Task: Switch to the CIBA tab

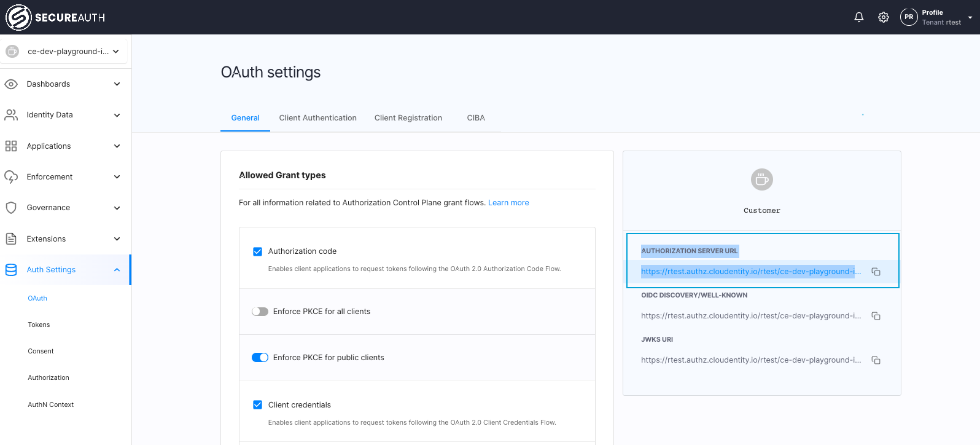Action: point(476,118)
